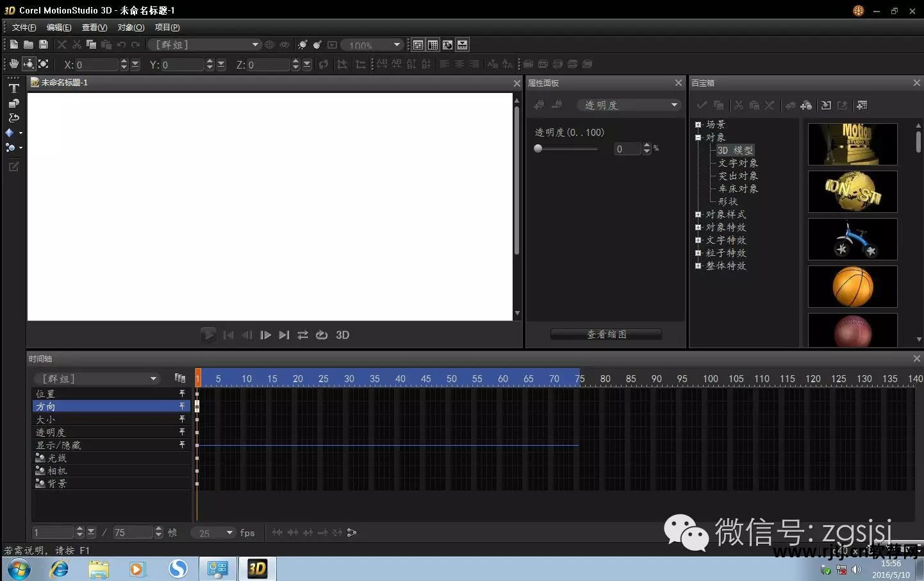Toggle the grid-style panel button in the toolbar
Screen dimensions: 924x581
[433, 45]
